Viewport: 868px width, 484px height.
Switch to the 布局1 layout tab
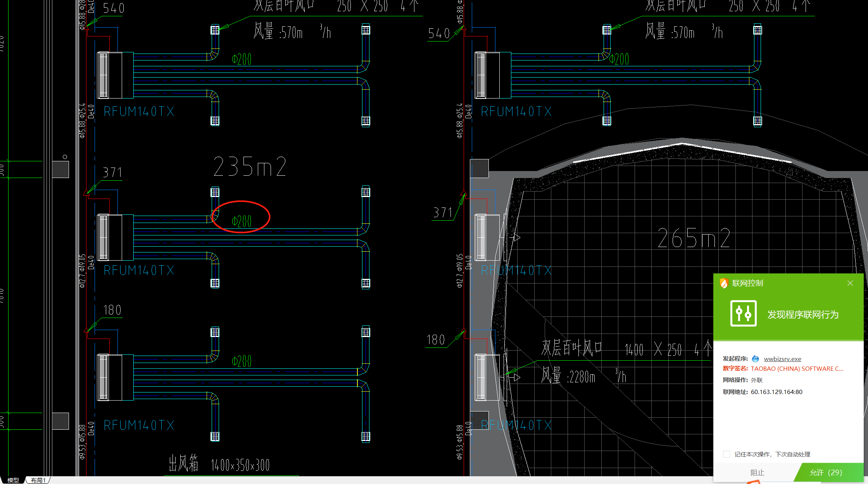point(38,480)
